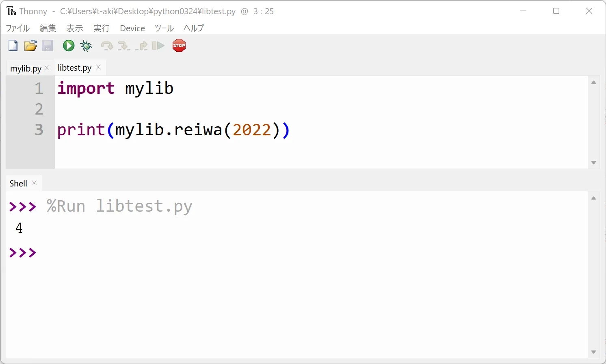
Task: Stop the backend with the red STOP icon
Action: point(179,45)
